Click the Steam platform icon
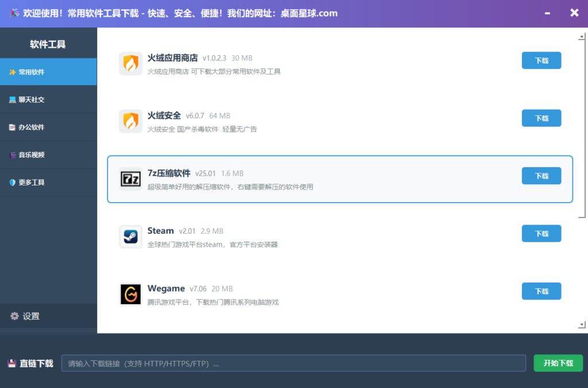The width and height of the screenshot is (588, 388). click(x=130, y=236)
